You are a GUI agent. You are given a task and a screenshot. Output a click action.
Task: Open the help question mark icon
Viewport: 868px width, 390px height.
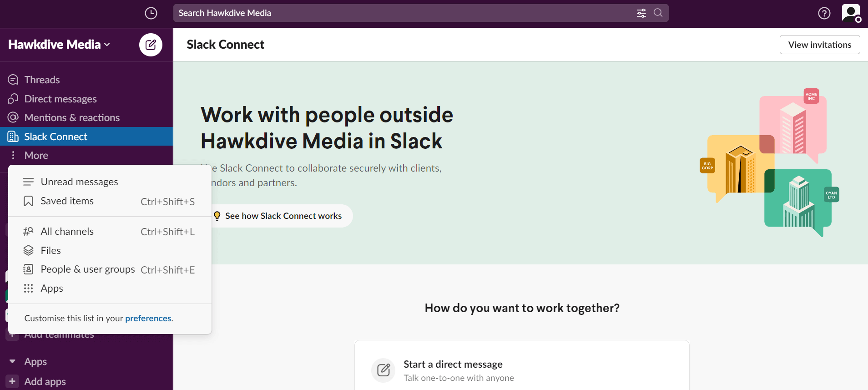pos(824,13)
